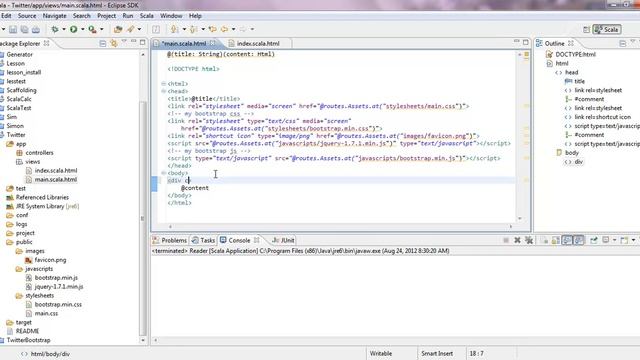Open the Package Explorer View Menu
This screenshot has width=640, height=360.
124,42
